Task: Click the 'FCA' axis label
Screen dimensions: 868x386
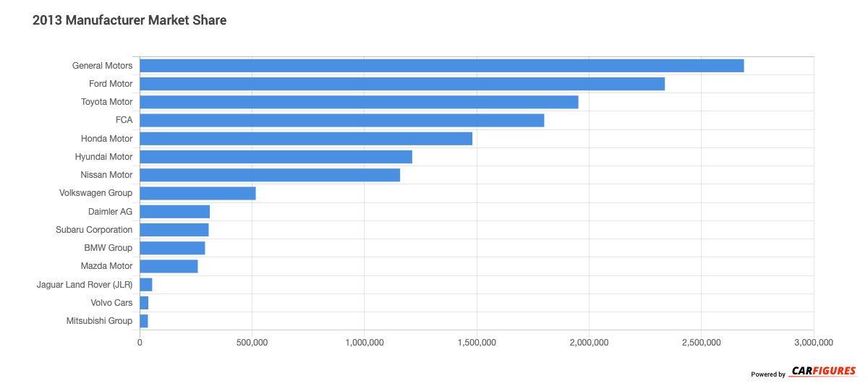Action: pyautogui.click(x=124, y=120)
